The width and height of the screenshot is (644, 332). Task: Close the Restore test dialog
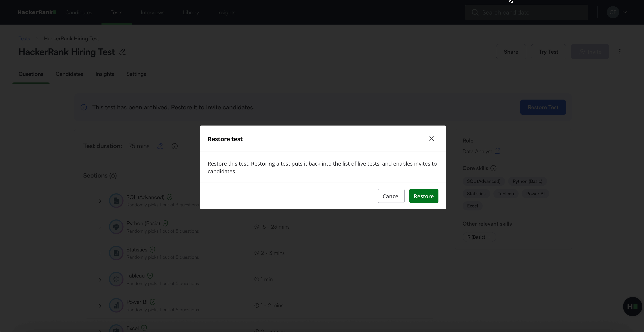[431, 139]
